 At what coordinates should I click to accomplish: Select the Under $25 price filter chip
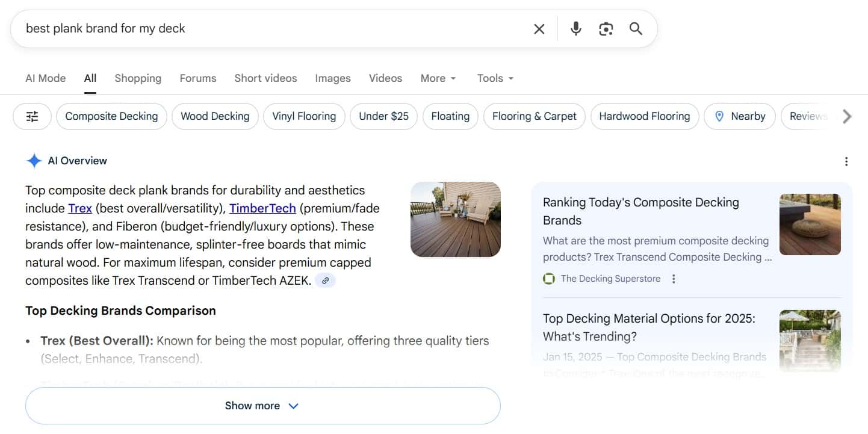pyautogui.click(x=383, y=116)
